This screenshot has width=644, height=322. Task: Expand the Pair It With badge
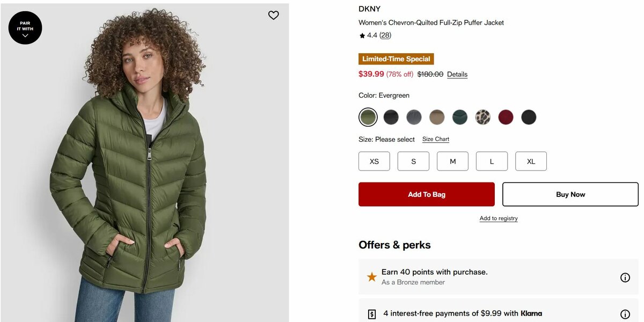click(25, 28)
